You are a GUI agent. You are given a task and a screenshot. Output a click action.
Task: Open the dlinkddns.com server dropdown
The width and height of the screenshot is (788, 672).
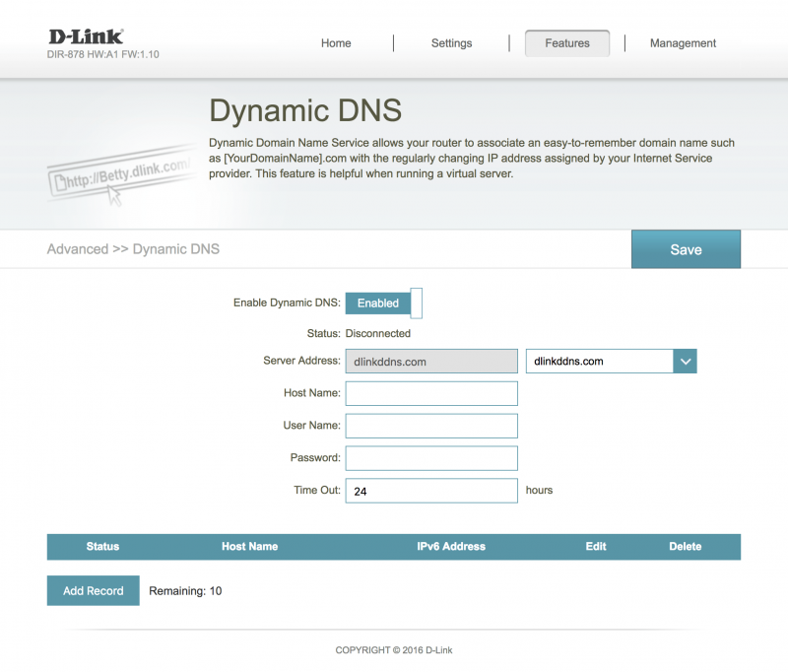pos(611,361)
